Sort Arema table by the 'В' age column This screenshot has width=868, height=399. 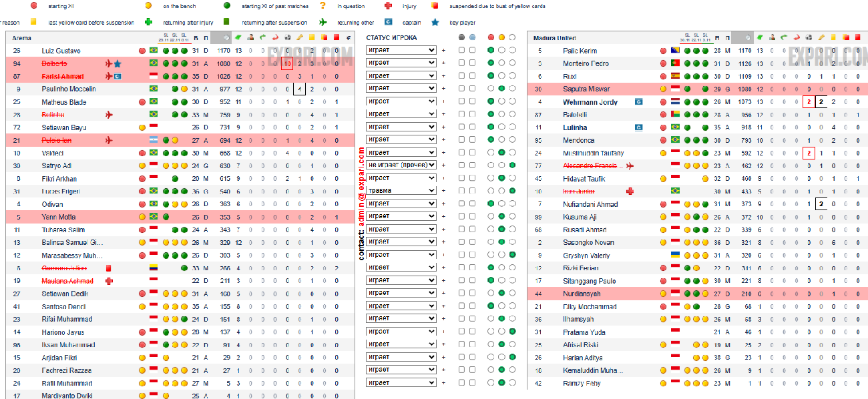[196, 38]
